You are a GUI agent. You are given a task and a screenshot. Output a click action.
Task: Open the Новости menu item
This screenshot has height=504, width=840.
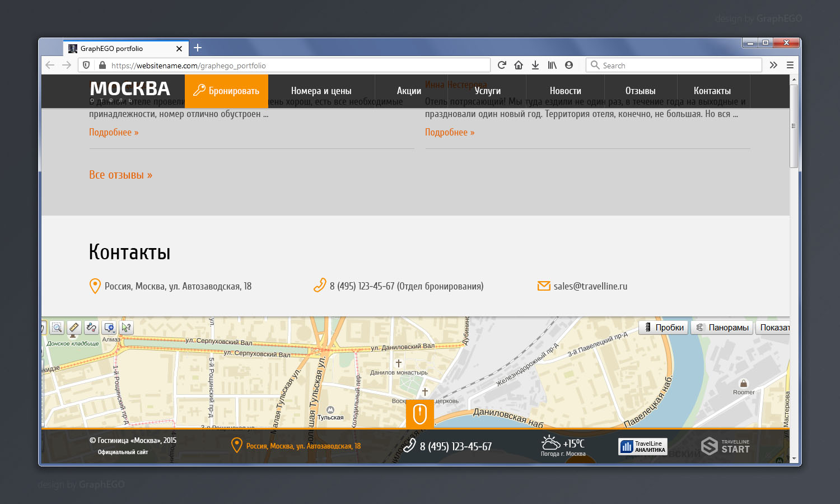[566, 91]
